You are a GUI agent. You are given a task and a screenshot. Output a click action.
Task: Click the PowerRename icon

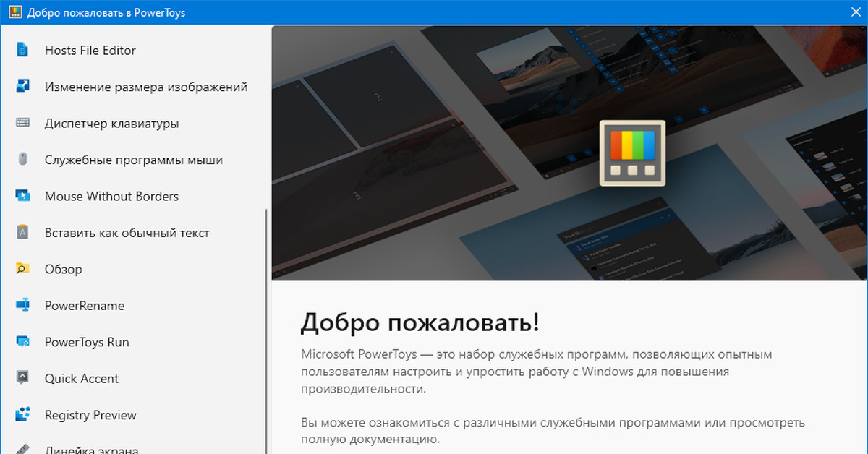(x=22, y=306)
